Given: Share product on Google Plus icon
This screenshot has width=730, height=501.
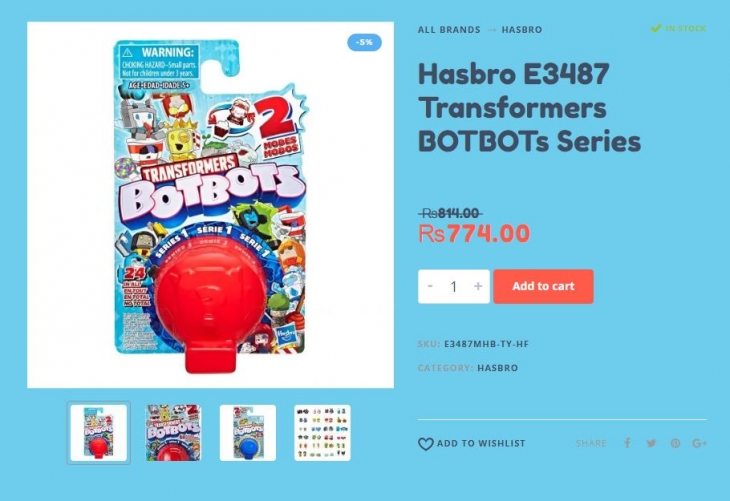Looking at the screenshot, I should tap(699, 443).
